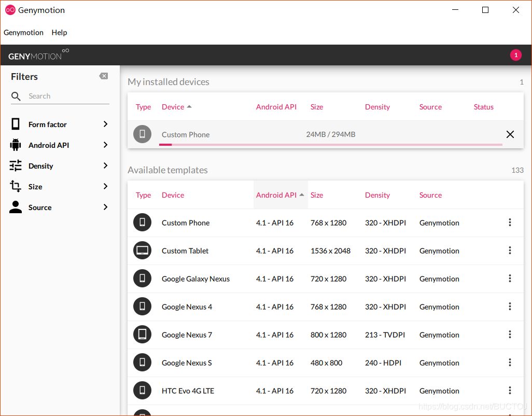Viewport: 532px width, 416px height.
Task: Click the phone icon for Google Nexus 4
Action: click(x=142, y=307)
